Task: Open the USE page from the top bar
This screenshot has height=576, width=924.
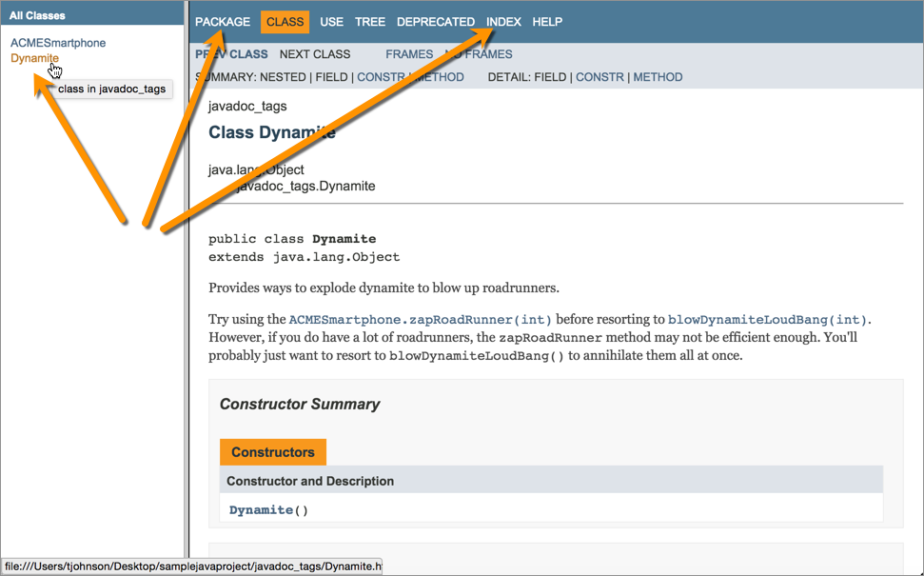Action: pyautogui.click(x=332, y=22)
